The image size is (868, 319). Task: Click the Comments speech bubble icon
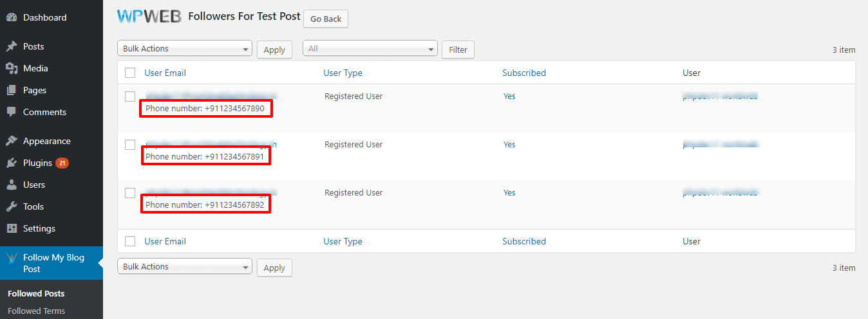tap(12, 112)
